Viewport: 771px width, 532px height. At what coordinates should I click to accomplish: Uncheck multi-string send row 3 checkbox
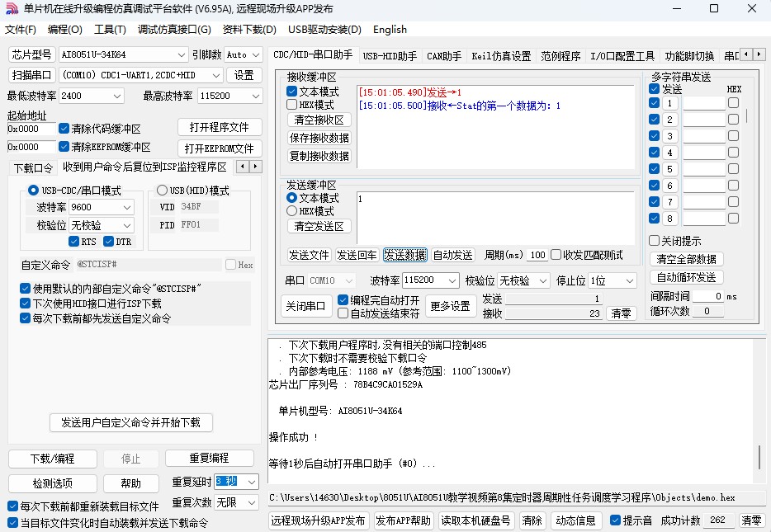click(654, 135)
